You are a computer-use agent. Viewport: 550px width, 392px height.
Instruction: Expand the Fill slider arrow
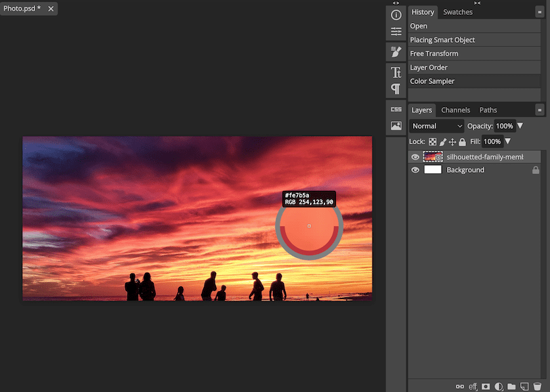(507, 141)
